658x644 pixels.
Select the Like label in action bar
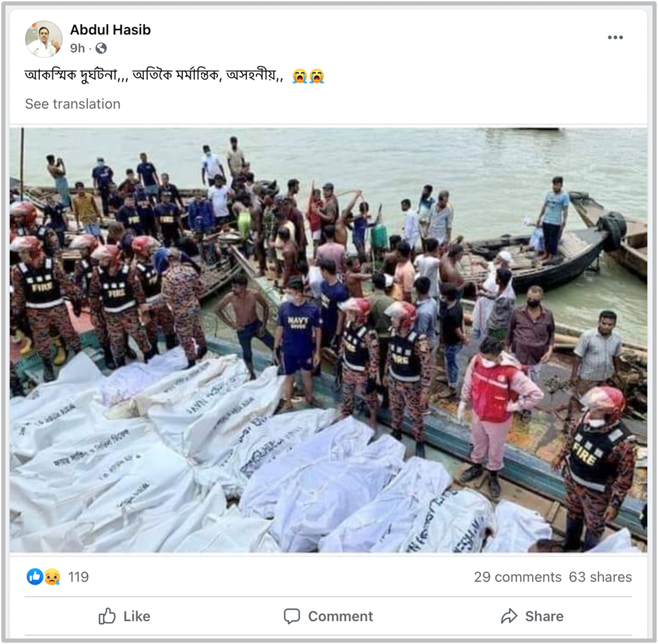click(137, 616)
